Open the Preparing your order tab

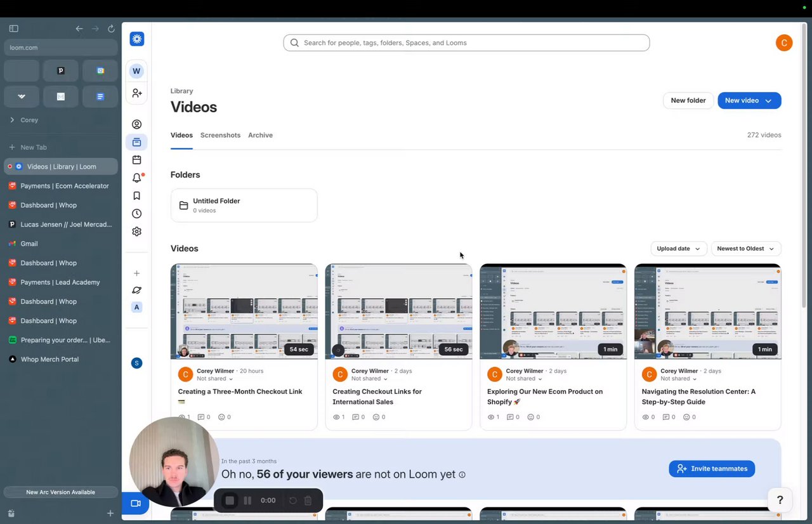61,340
